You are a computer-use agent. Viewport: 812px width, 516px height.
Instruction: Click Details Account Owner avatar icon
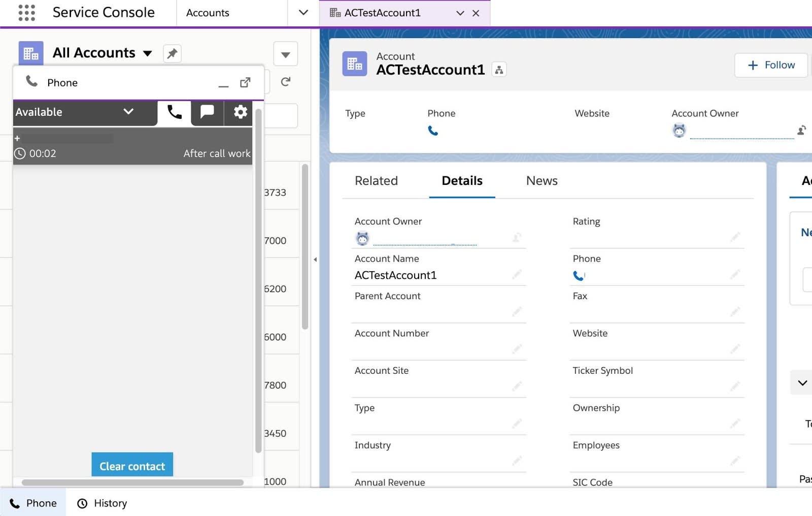point(362,238)
